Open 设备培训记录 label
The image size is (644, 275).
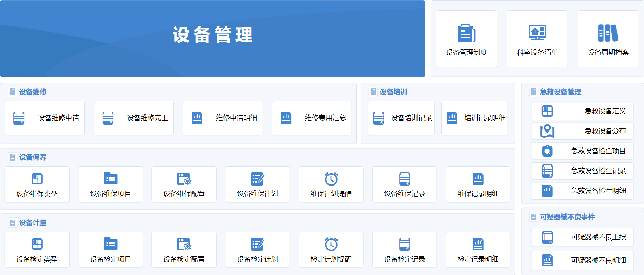(411, 118)
